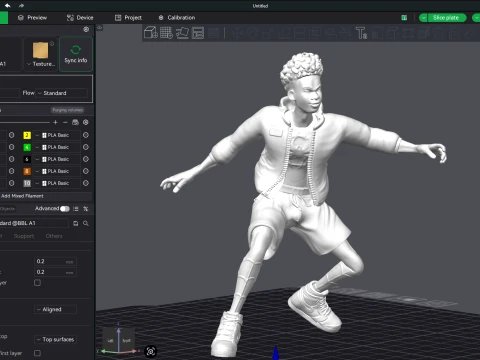Image resolution: width=480 pixels, height=360 pixels.
Task: Click Add Mixed Filament
Action: tap(22, 196)
